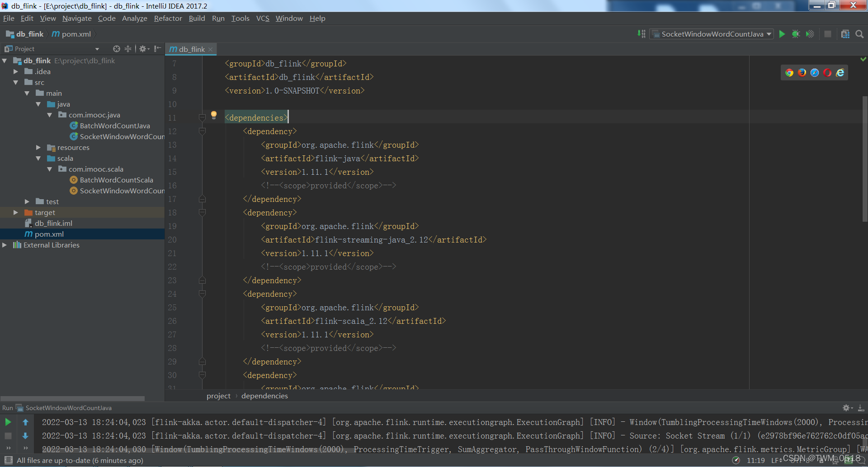
Task: Open pom.xml preview in Chrome
Action: pyautogui.click(x=789, y=73)
